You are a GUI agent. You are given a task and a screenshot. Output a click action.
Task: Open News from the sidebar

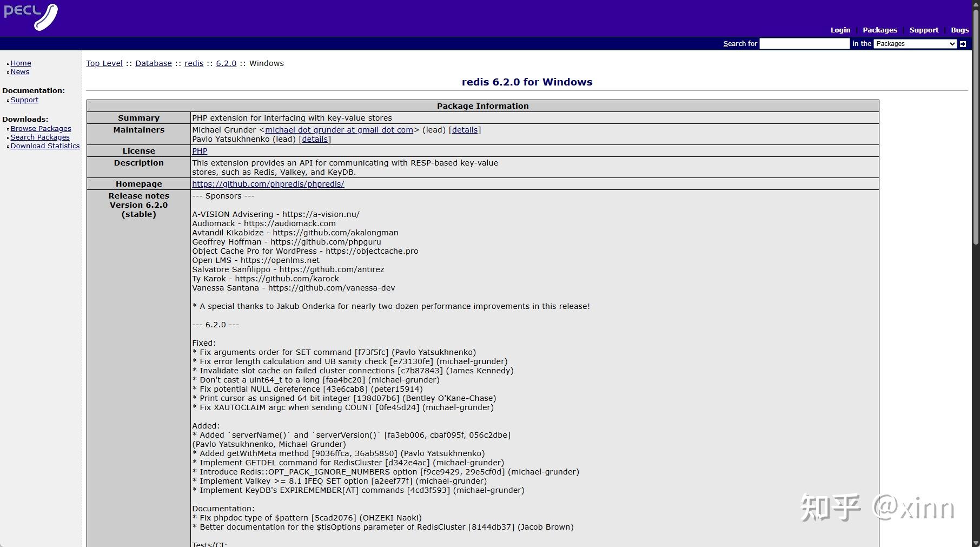20,71
